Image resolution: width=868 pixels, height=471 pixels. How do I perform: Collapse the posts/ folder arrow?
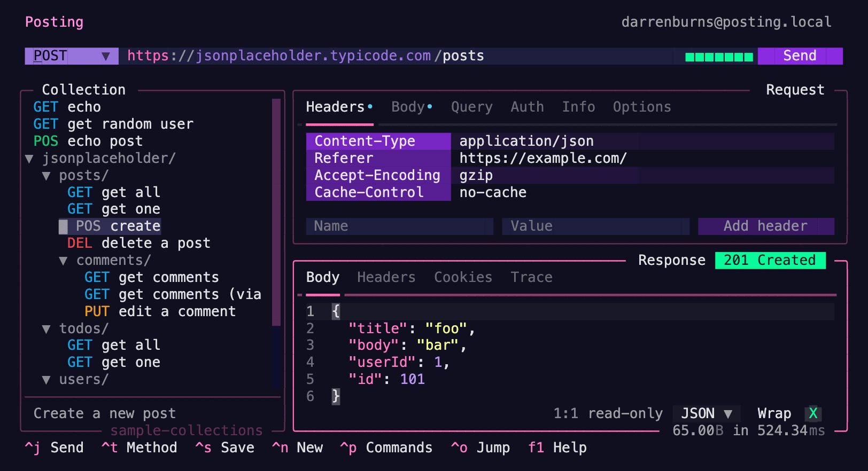pos(46,176)
